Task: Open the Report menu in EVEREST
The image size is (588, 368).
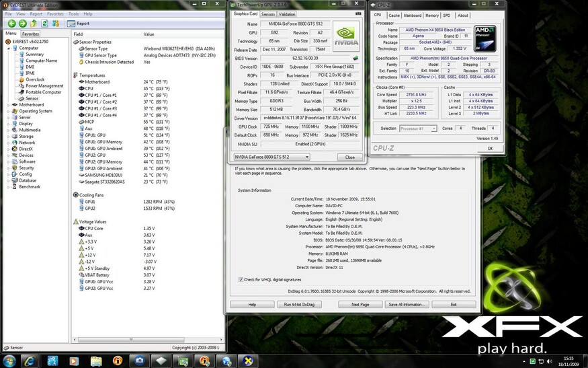Action: coord(36,14)
